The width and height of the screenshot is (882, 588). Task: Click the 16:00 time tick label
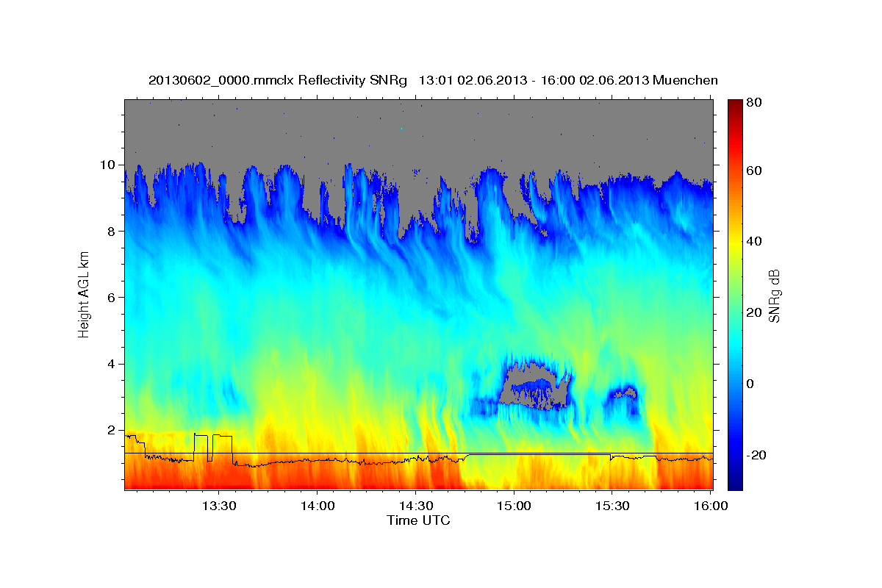coord(709,506)
